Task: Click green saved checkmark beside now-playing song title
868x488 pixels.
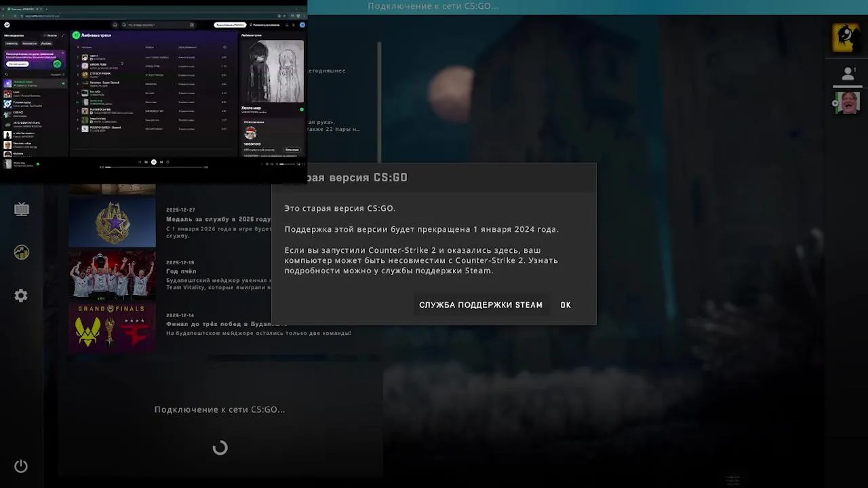Action: pos(302,109)
